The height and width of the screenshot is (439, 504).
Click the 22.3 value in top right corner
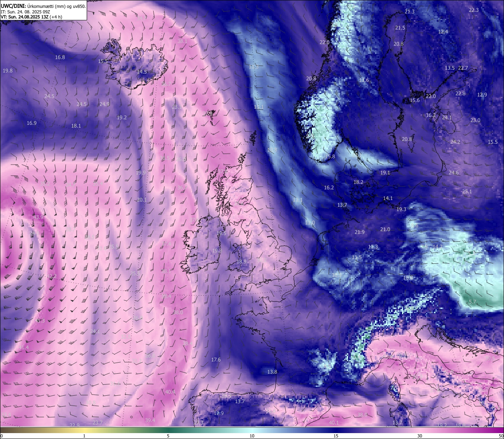[x=474, y=10]
